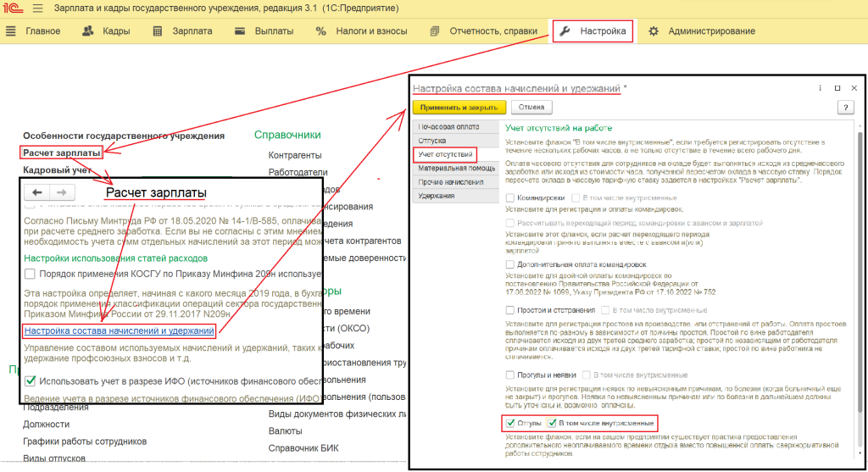Click the percent icon for Налоги и взносы
Image resolution: width=868 pixels, height=472 pixels.
click(x=320, y=31)
